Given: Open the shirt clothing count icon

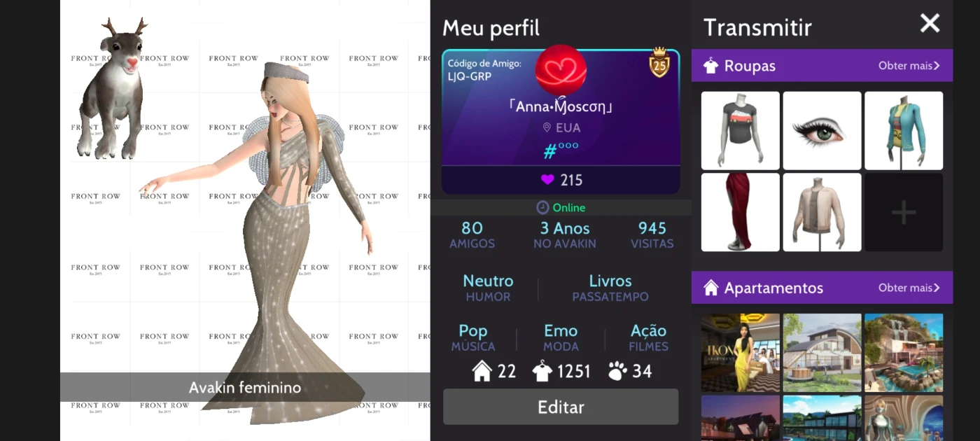Looking at the screenshot, I should click(542, 371).
